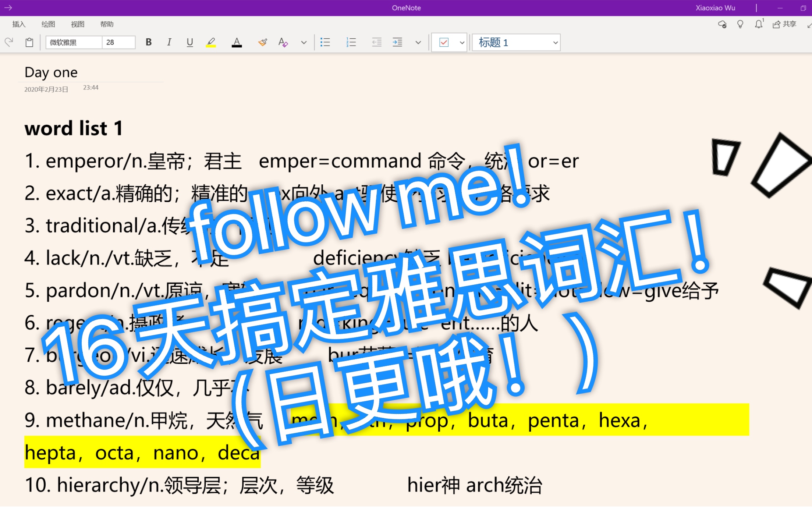Click the font name box 微软雅黑
Screen dimensions: 812x507
[x=74, y=42]
